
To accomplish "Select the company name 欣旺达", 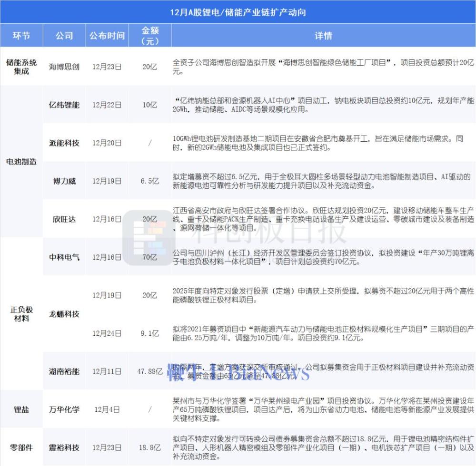I will point(64,219).
